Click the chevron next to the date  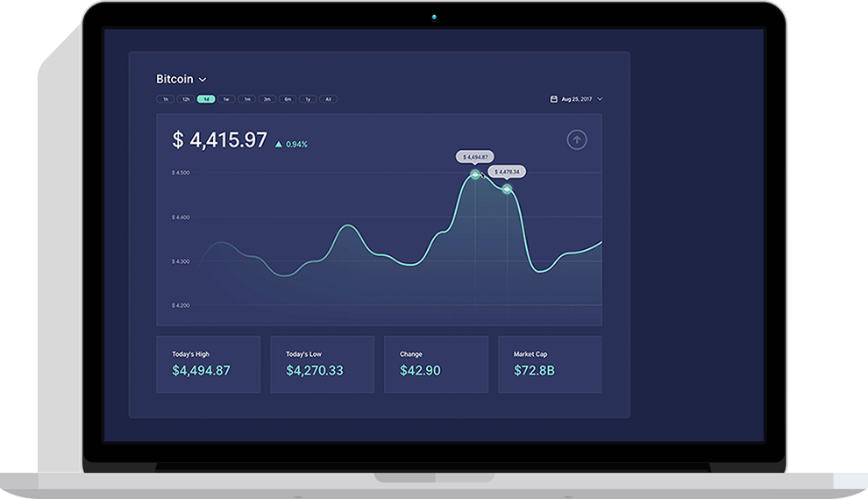(x=600, y=99)
